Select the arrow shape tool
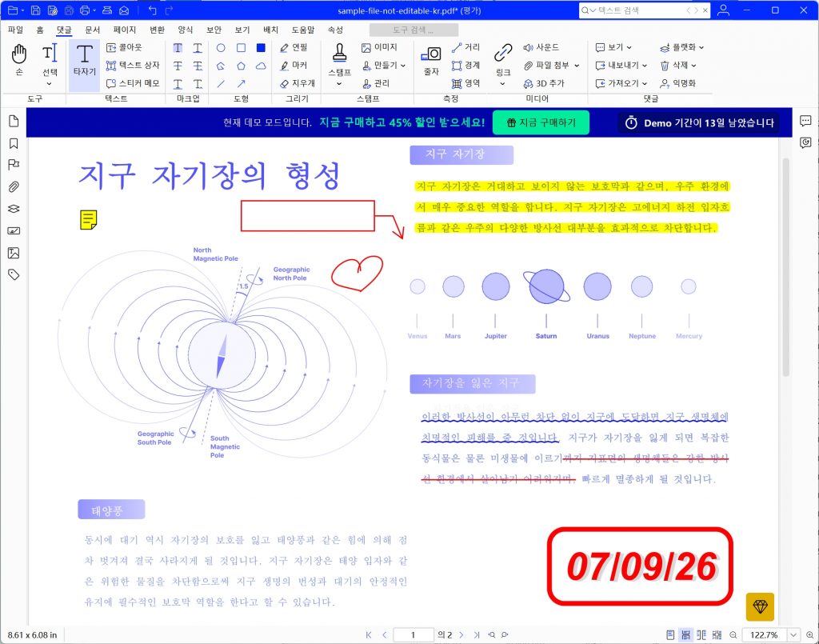Image resolution: width=819 pixels, height=644 pixels. coord(241,83)
